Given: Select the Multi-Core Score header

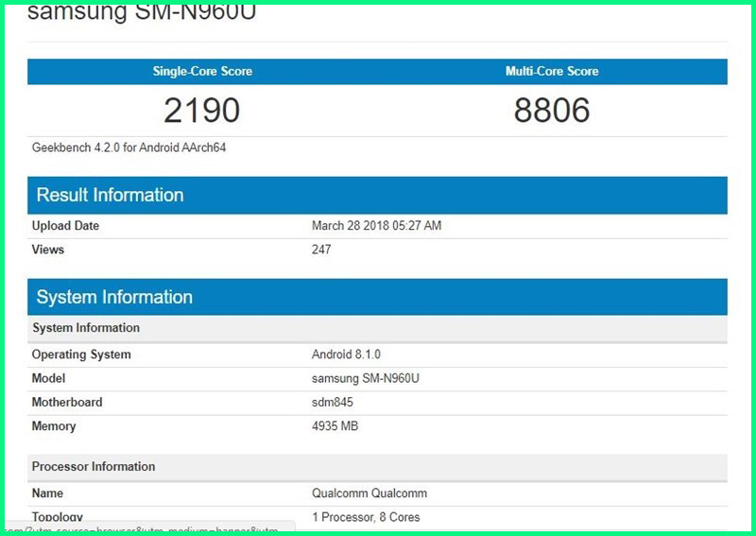Looking at the screenshot, I should [552, 72].
